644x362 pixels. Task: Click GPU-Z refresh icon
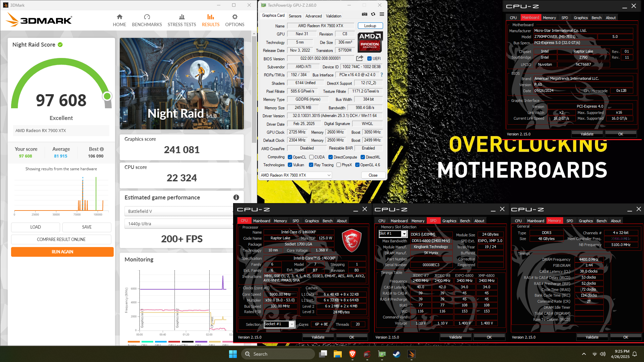tap(373, 14)
